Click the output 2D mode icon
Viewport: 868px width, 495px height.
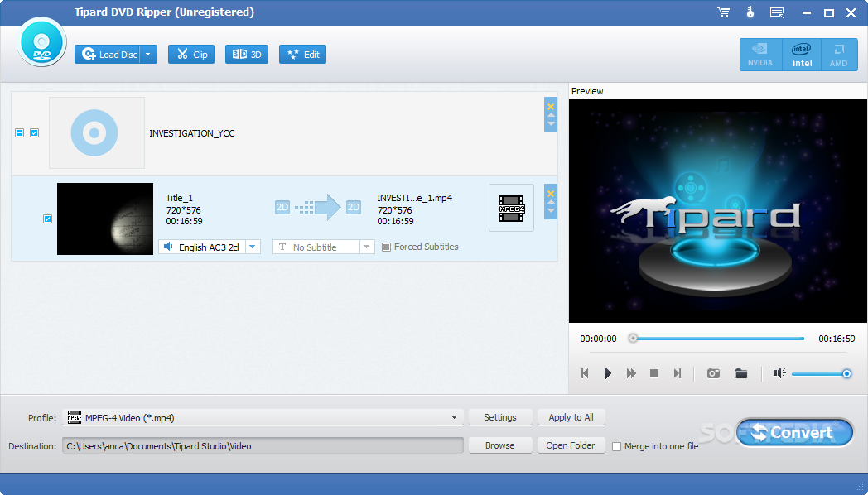coord(353,208)
